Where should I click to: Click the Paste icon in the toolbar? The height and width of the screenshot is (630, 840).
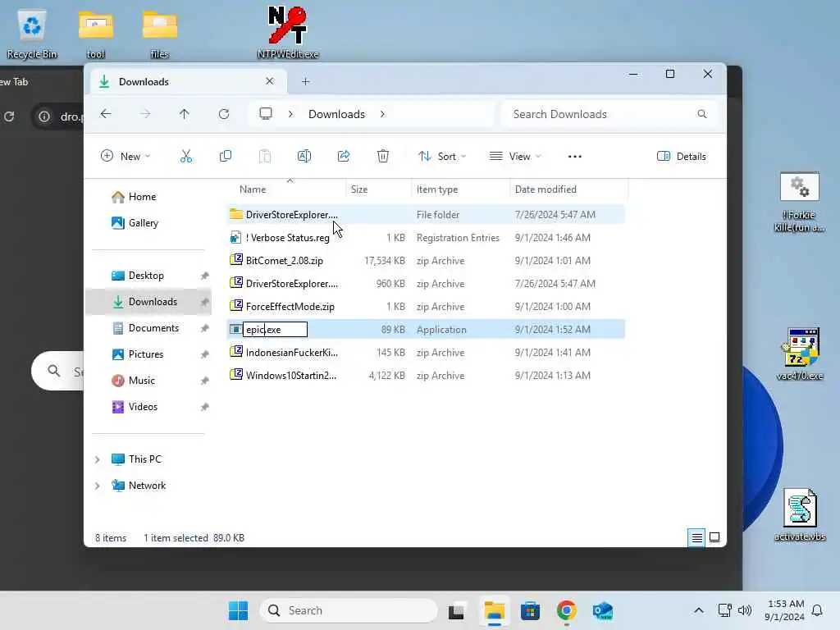coord(265,157)
